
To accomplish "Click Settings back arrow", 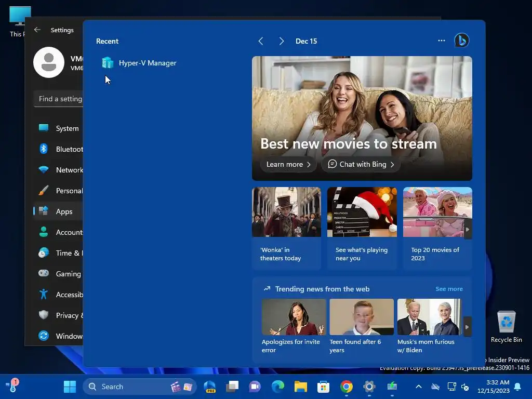I will 37,30.
